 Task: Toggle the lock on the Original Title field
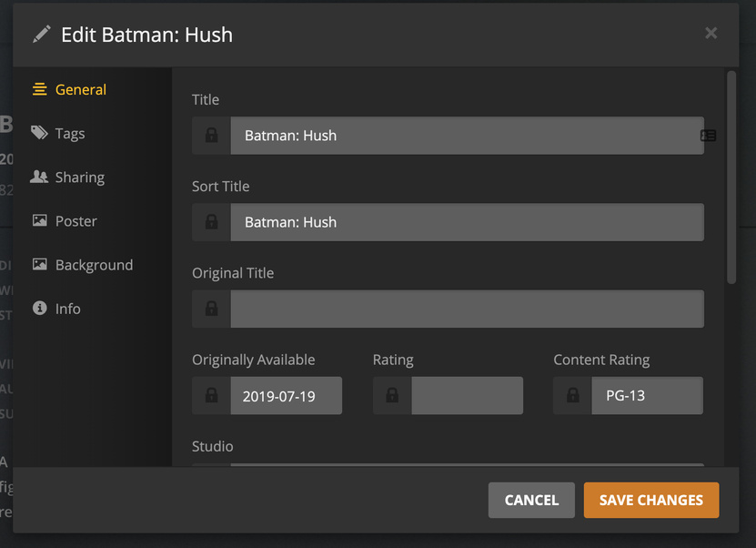coord(211,310)
